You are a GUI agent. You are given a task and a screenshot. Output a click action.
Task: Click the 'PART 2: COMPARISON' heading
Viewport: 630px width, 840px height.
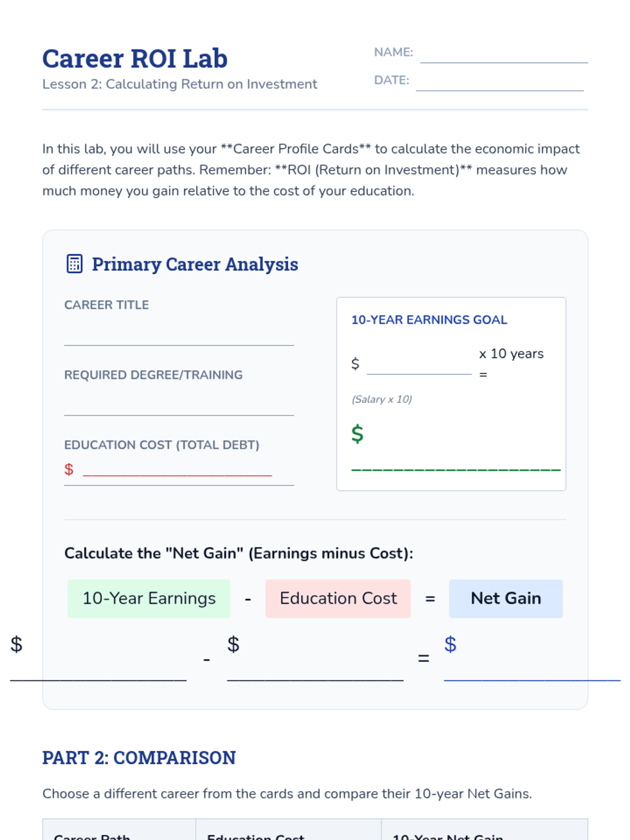pyautogui.click(x=139, y=758)
